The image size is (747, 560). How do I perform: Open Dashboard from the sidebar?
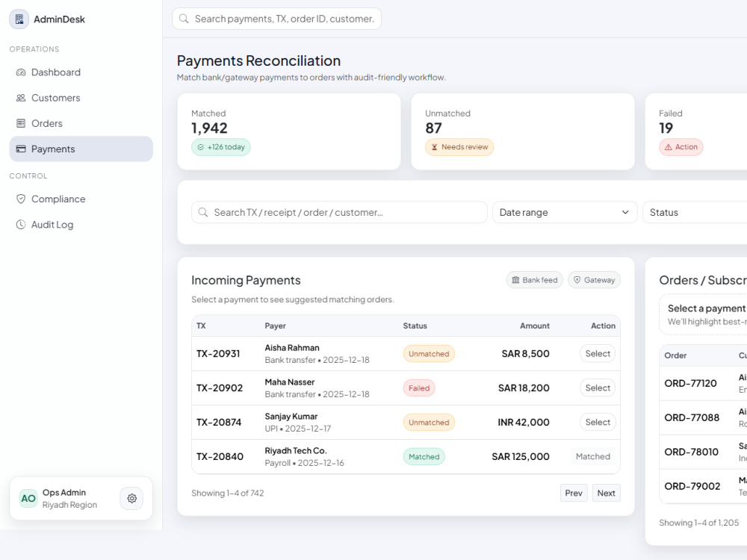[81, 72]
